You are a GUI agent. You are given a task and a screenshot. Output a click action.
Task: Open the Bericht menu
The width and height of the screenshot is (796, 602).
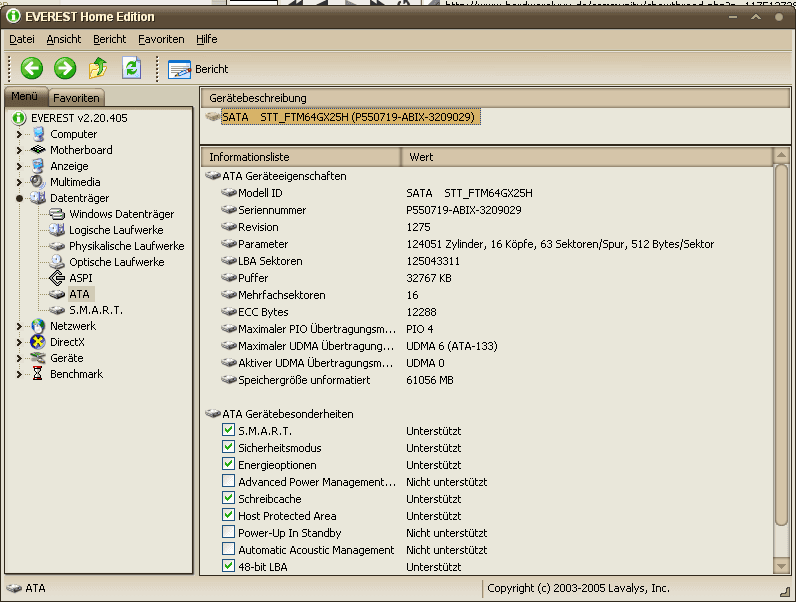(109, 39)
